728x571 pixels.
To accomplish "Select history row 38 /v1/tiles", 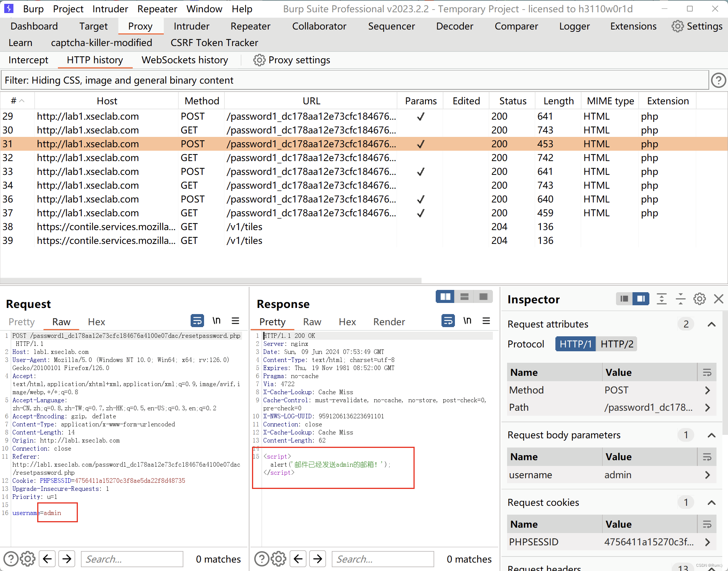I will pos(364,227).
